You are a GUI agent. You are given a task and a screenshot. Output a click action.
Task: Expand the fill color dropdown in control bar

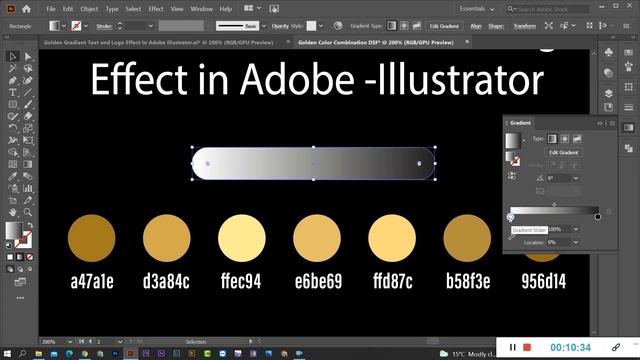tap(64, 26)
